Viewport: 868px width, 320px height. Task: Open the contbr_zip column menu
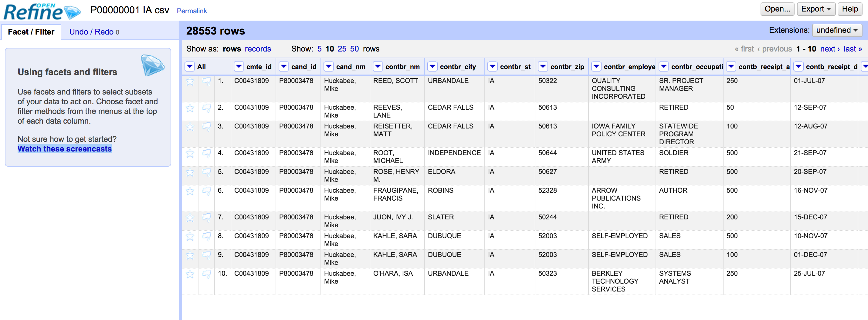coord(543,67)
